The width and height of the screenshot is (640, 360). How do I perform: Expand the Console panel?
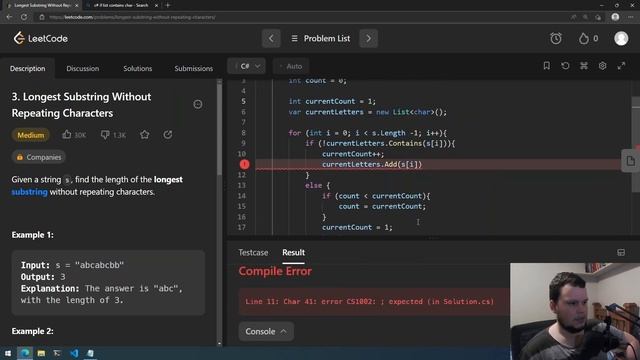[266, 331]
